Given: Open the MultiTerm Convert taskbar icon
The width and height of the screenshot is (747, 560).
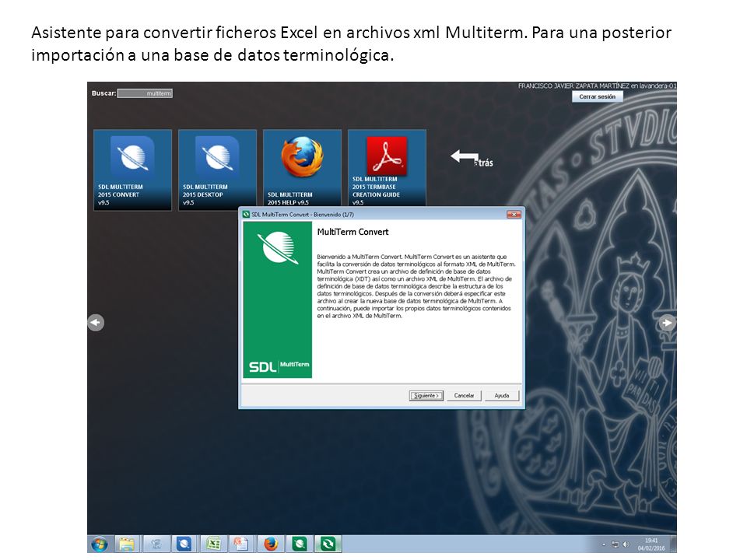Looking at the screenshot, I should click(x=328, y=544).
